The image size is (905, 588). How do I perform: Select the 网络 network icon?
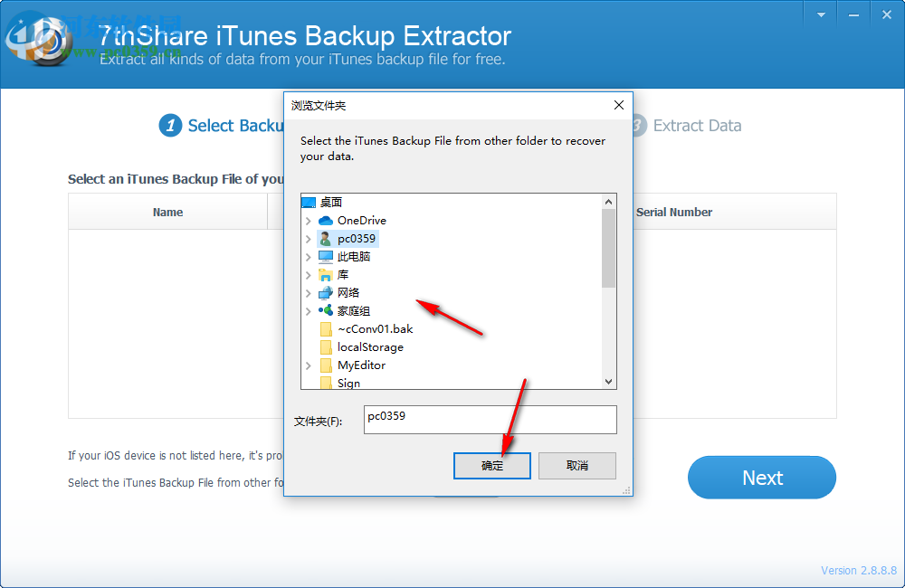[325, 292]
